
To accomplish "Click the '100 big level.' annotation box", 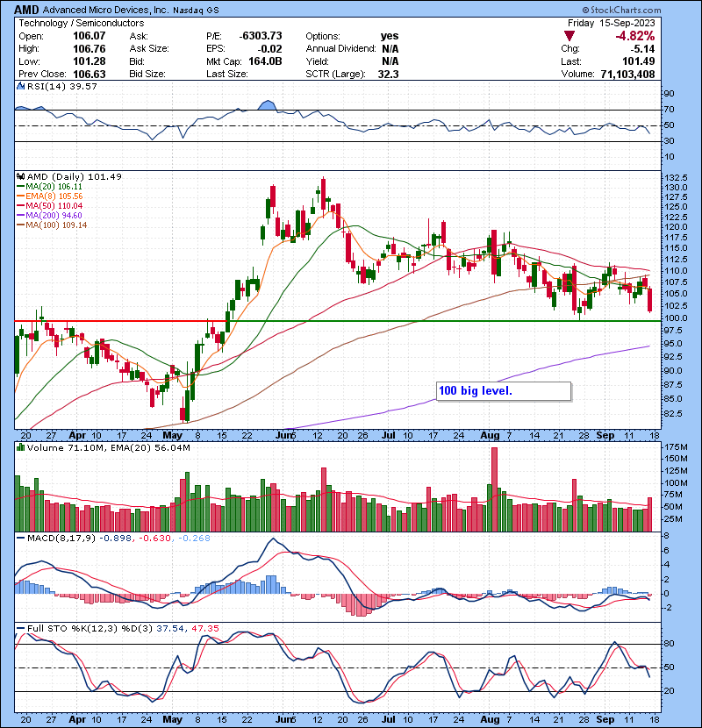I will 504,391.
